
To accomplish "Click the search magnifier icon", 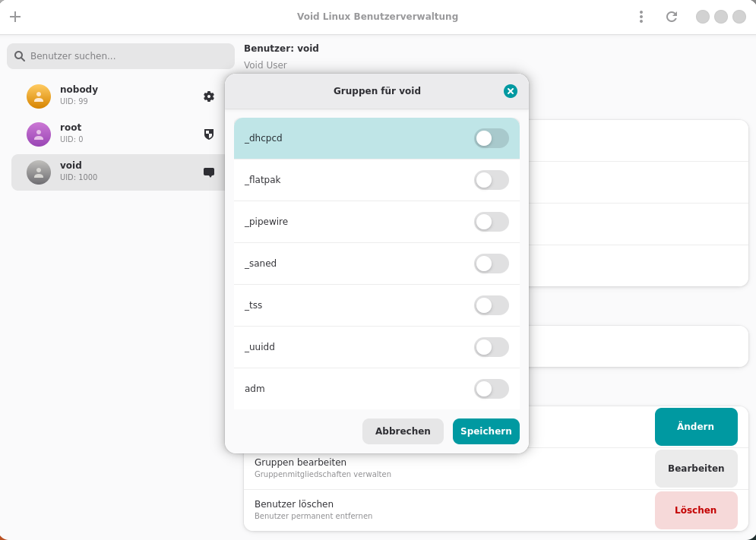I will pos(20,56).
